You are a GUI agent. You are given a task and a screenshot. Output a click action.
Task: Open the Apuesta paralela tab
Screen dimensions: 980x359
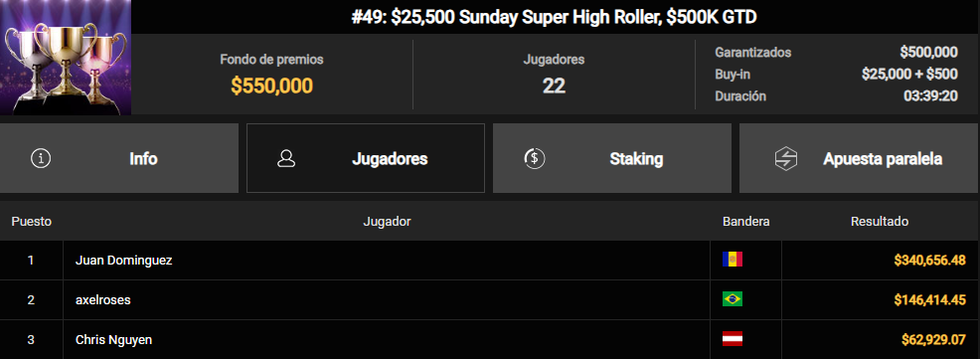pos(860,158)
